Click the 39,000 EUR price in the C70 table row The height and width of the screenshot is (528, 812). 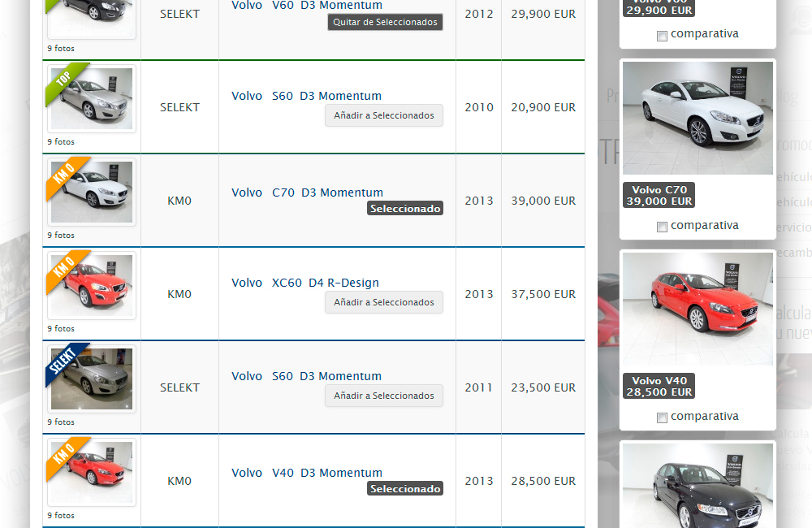543,201
